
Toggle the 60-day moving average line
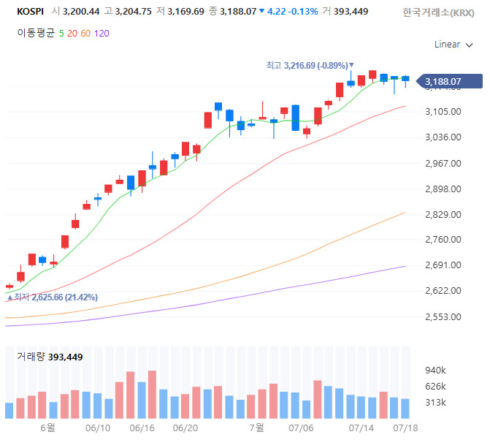(85, 32)
